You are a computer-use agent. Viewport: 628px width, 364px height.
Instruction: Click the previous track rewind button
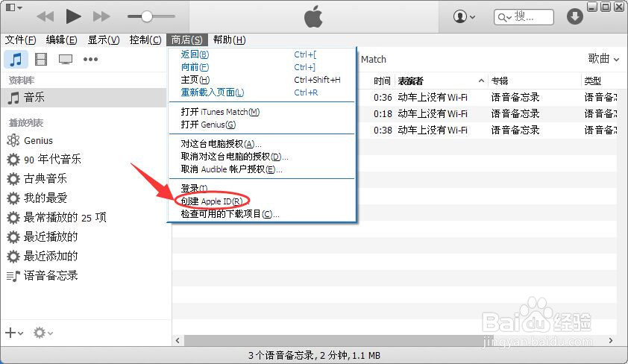pos(45,16)
